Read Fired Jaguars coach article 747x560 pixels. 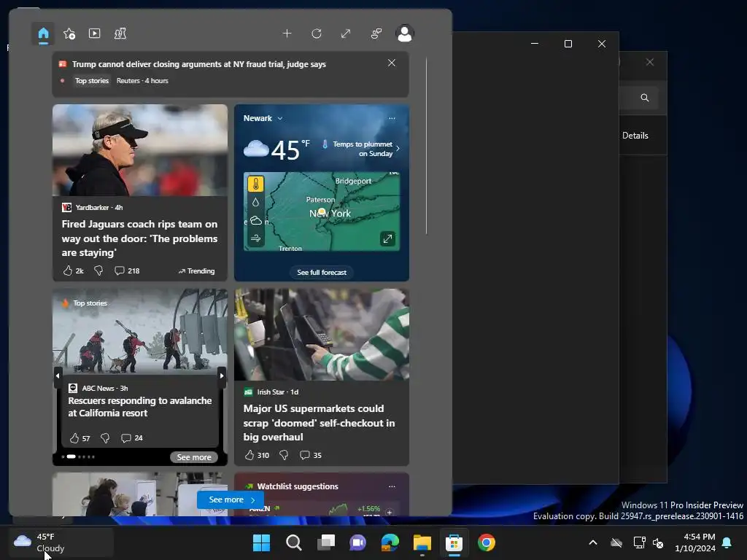pyautogui.click(x=139, y=238)
